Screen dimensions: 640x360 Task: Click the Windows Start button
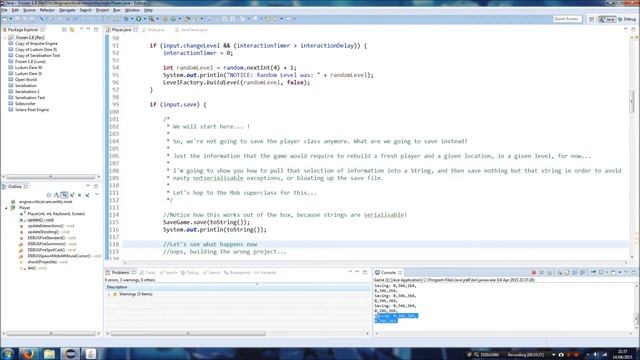7,353
